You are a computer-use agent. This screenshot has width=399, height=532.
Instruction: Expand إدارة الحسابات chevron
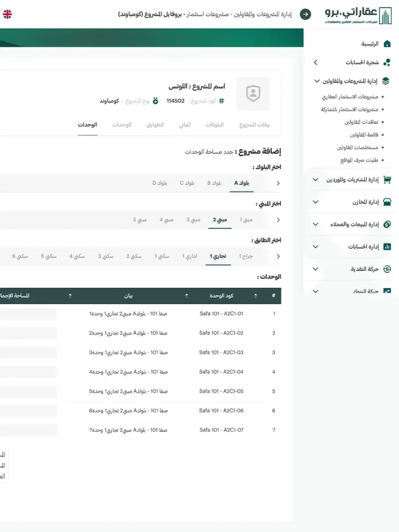316,247
